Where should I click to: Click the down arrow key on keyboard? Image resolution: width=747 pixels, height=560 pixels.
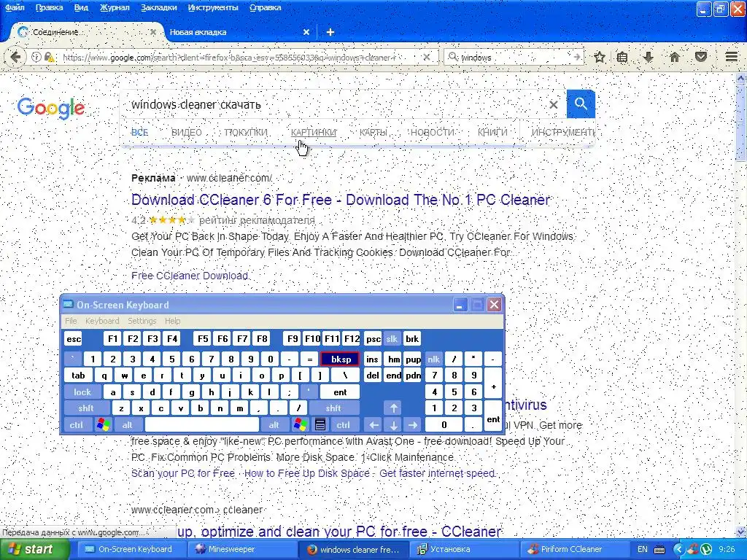coord(393,425)
